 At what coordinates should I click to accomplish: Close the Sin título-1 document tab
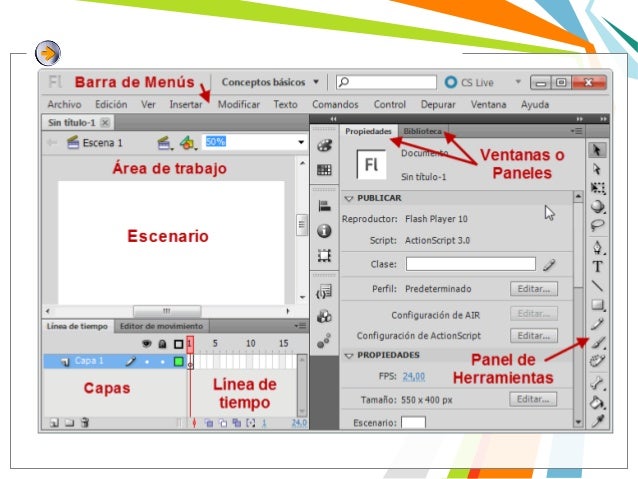coord(105,122)
